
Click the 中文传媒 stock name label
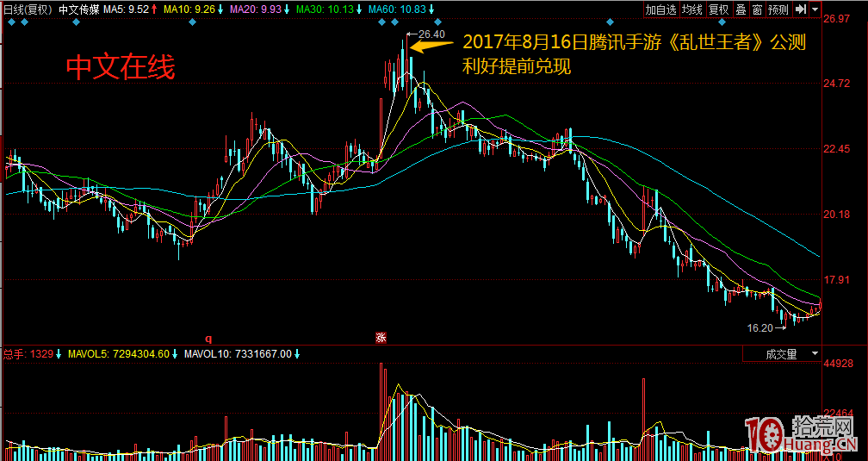coord(79,9)
